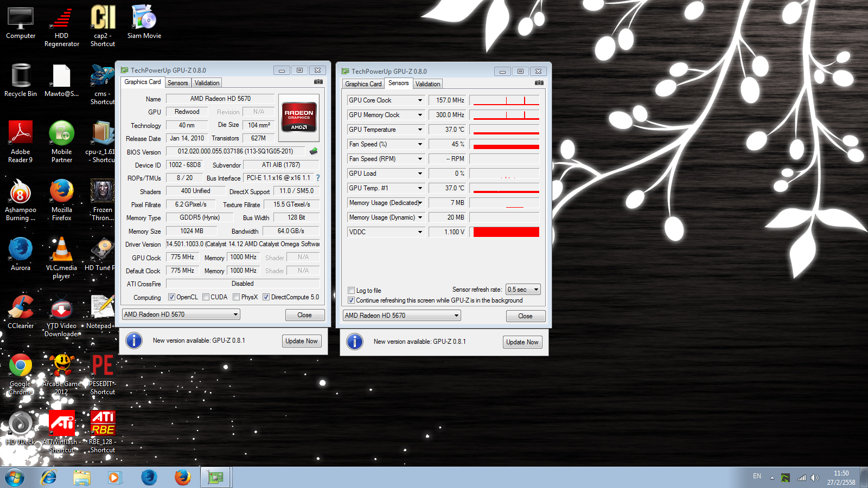Open Recycle Bin on desktop
Viewport: 868px width, 488px height.
[21, 80]
